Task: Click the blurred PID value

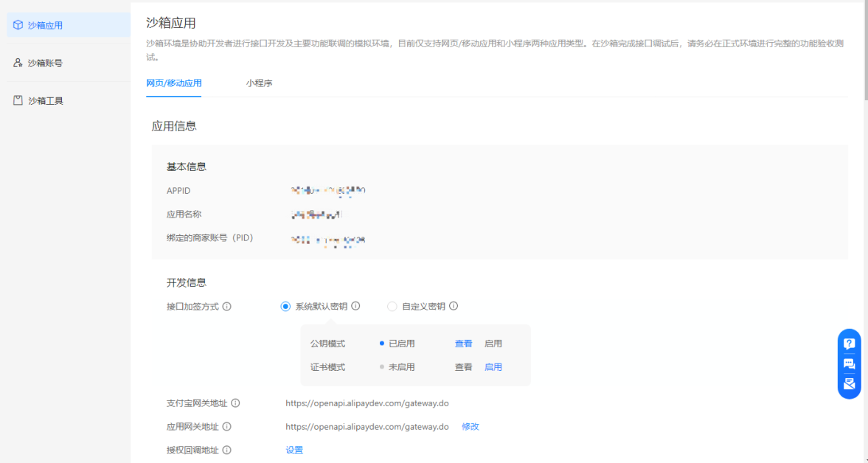Action: pyautogui.click(x=327, y=240)
